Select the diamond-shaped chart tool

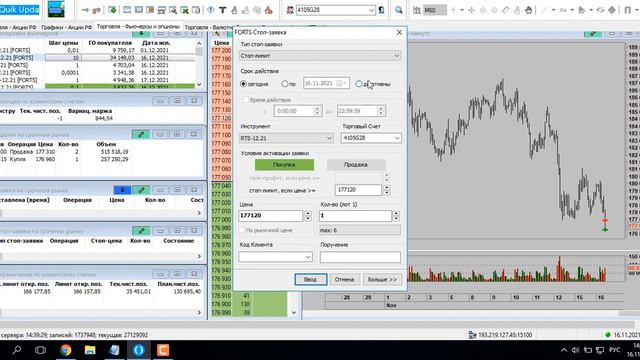tap(611, 10)
